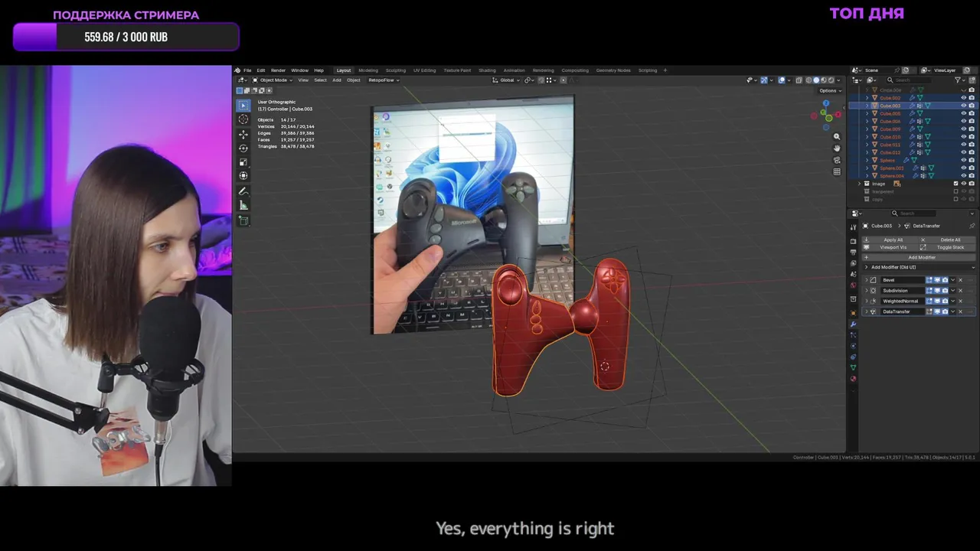This screenshot has width=980, height=551.
Task: Select the Select Box tool
Action: (243, 105)
